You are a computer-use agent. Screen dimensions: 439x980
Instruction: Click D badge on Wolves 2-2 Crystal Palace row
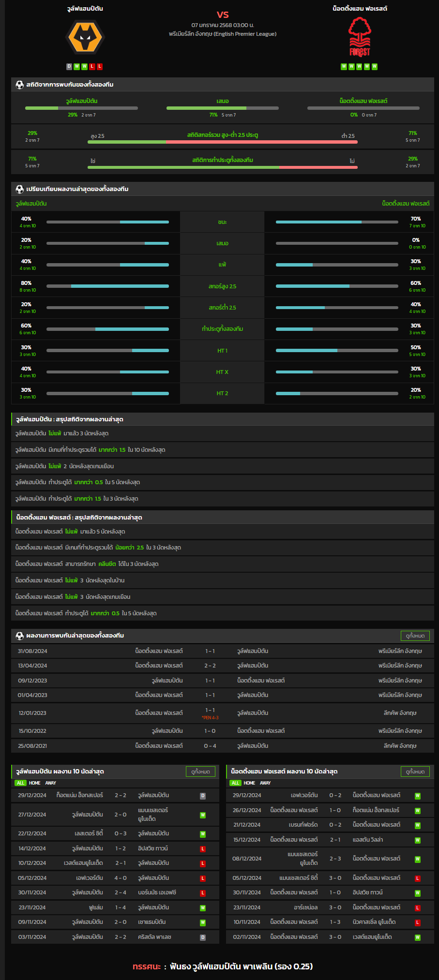tap(203, 937)
